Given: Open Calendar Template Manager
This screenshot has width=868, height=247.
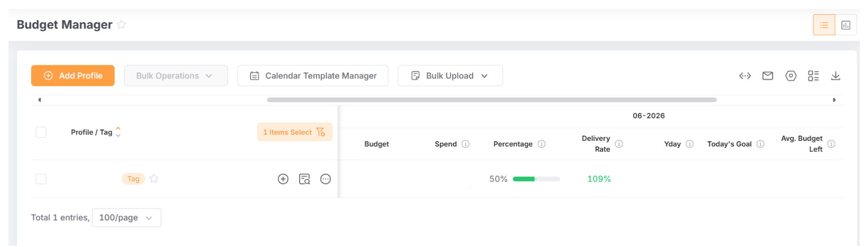Looking at the screenshot, I should pos(313,76).
